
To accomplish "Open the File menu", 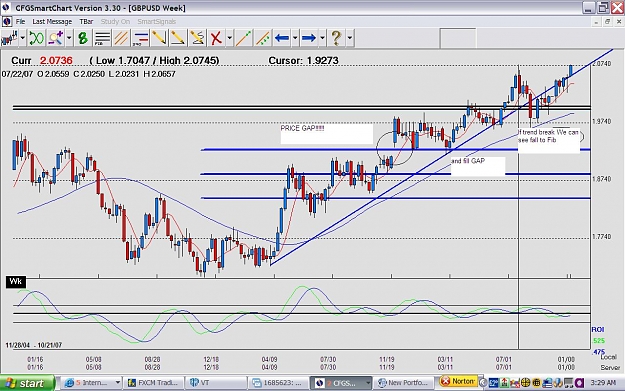I will [20, 22].
